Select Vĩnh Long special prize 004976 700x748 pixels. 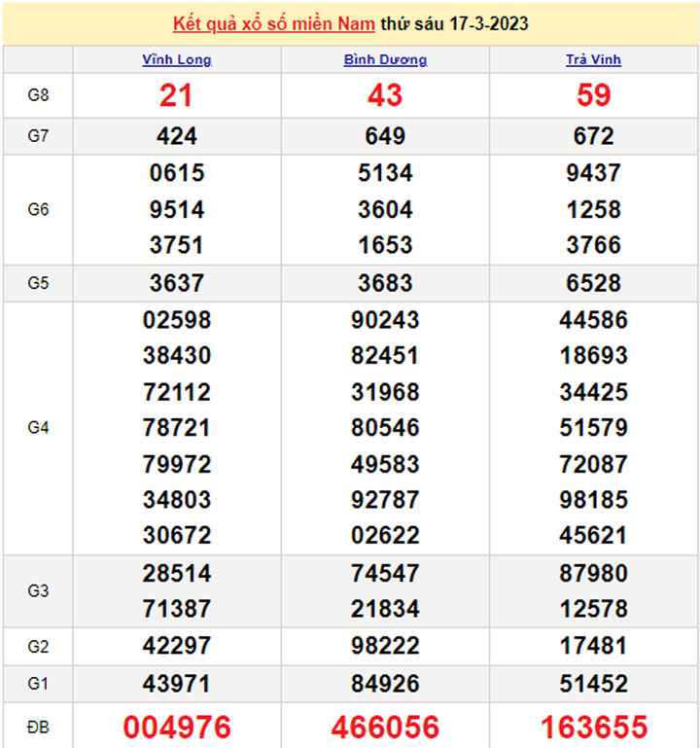point(176,727)
